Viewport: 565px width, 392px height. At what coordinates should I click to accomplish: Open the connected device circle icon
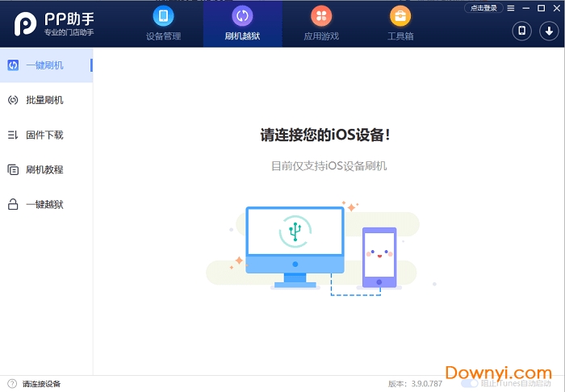(x=521, y=31)
